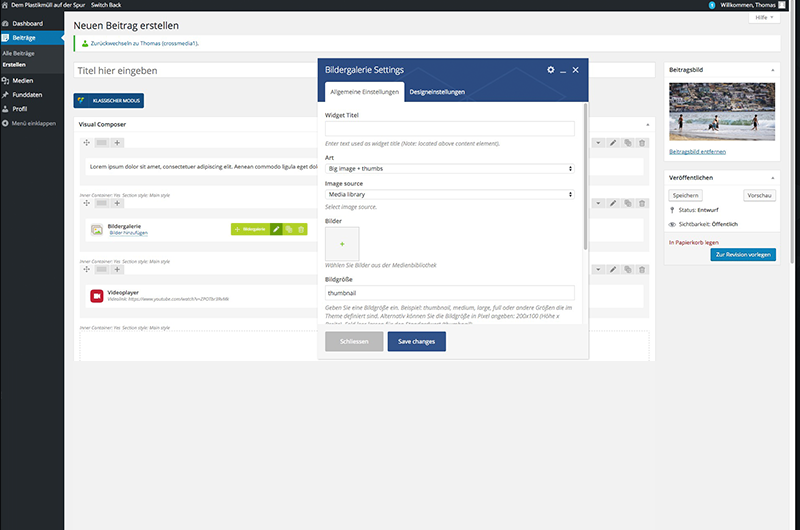This screenshot has height=530, width=800.
Task: Open the Art dropdown showing Big image + thumbs
Action: pyautogui.click(x=450, y=168)
